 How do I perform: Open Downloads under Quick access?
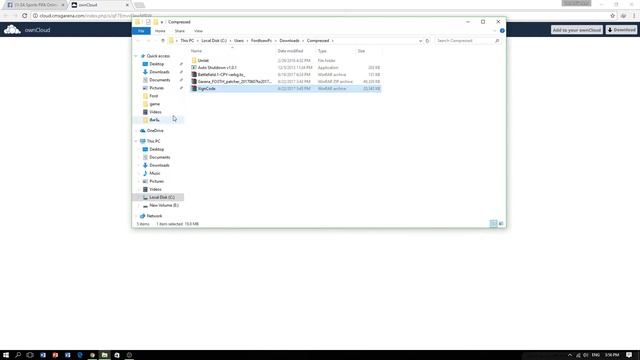[159, 72]
